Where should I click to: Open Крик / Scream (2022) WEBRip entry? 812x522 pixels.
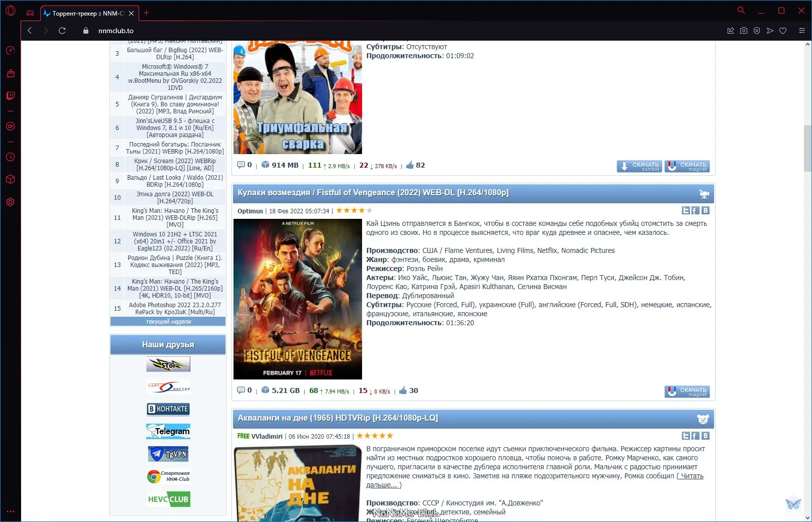point(175,165)
